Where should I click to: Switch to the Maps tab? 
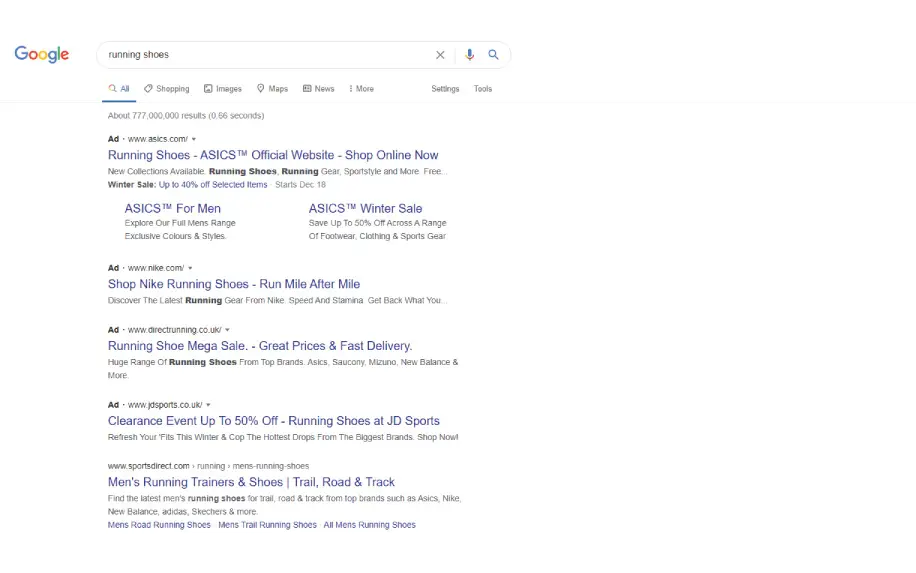tap(272, 89)
